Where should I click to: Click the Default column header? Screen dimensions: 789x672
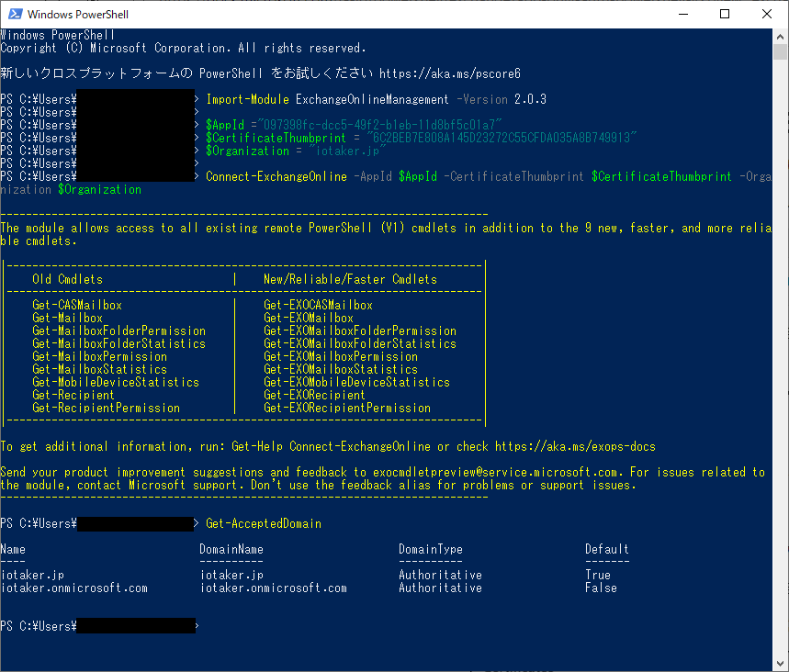coord(606,549)
